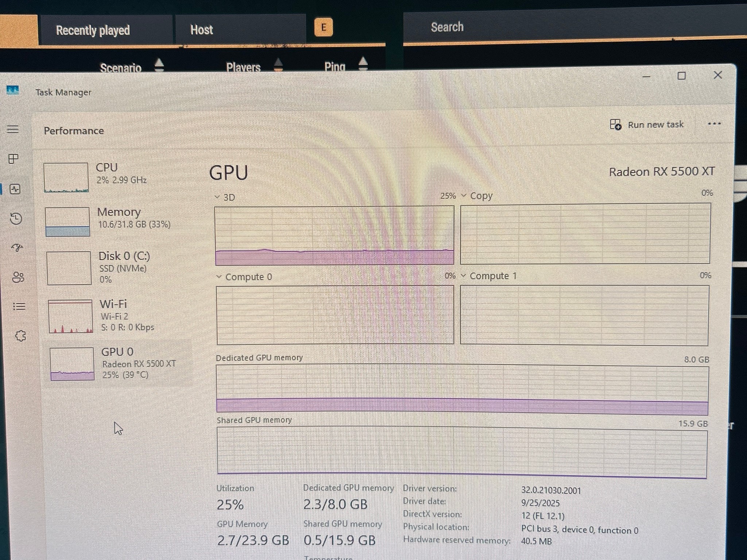Click the Disk 0 (C:) entry label
The image size is (747, 560).
[124, 256]
